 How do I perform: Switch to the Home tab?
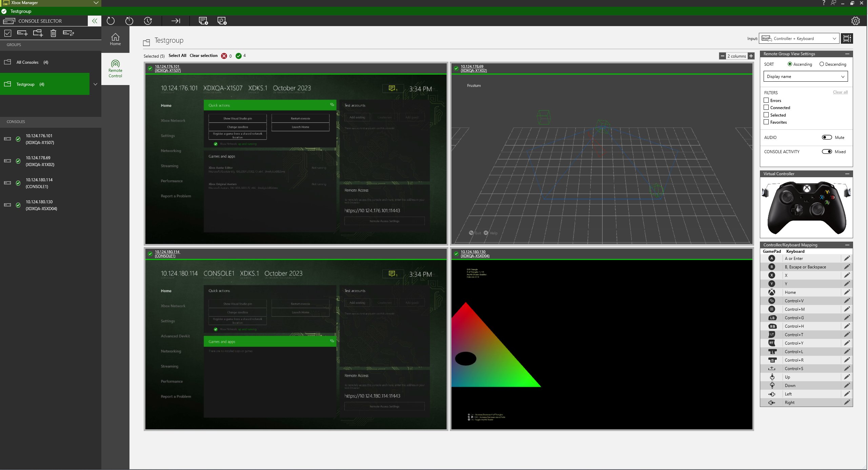[x=115, y=39]
